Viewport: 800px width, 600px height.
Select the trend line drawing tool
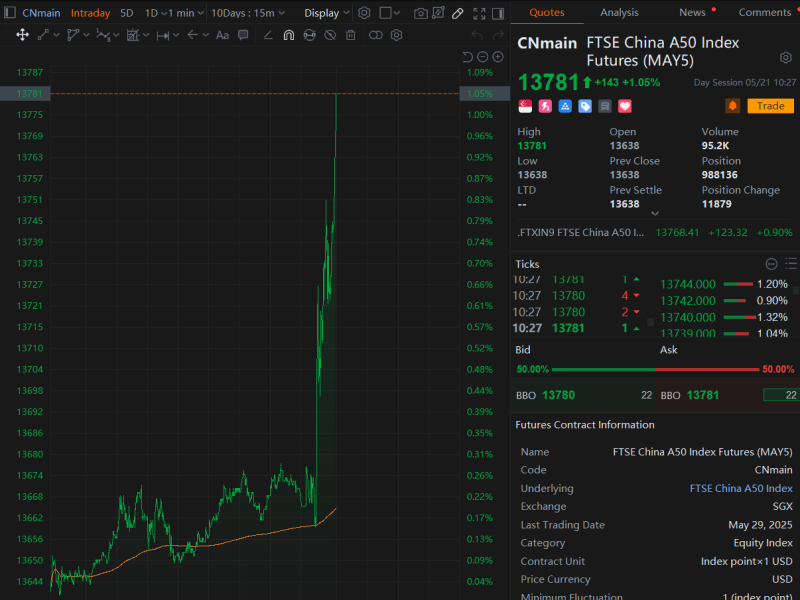43,35
